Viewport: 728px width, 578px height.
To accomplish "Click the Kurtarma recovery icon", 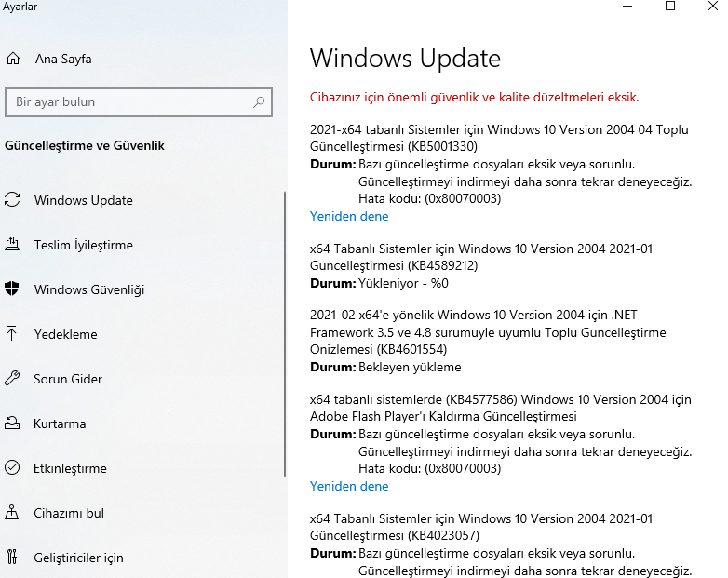I will click(x=12, y=423).
